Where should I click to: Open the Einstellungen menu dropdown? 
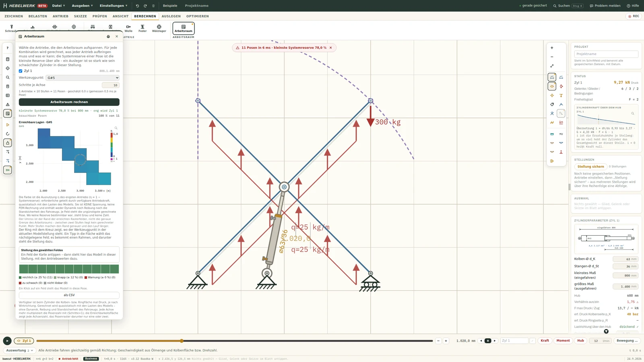pyautogui.click(x=114, y=6)
